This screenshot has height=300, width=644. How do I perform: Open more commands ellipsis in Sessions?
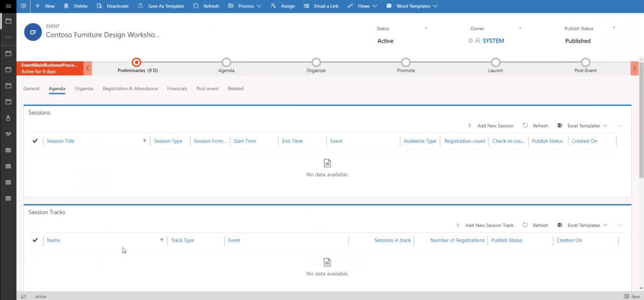619,126
